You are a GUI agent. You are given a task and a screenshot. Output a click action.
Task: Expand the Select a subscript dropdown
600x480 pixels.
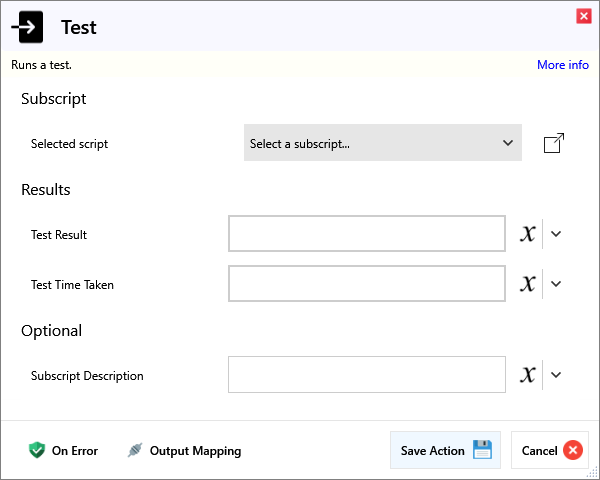(x=382, y=143)
